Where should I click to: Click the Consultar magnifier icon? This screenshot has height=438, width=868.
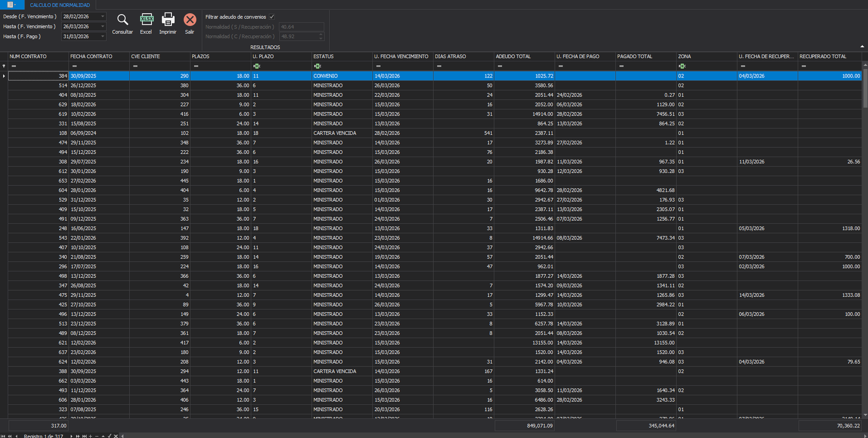(x=123, y=21)
